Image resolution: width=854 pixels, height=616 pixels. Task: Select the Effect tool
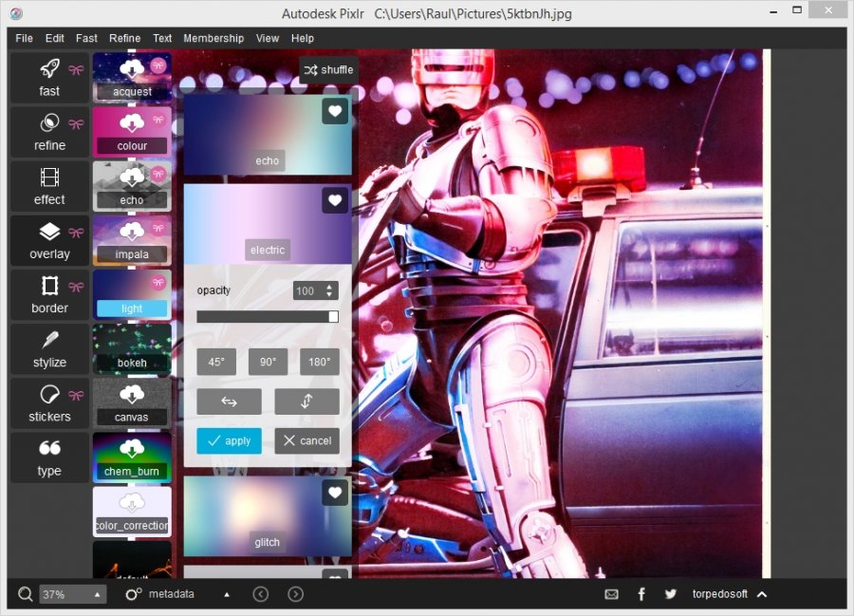[x=48, y=186]
